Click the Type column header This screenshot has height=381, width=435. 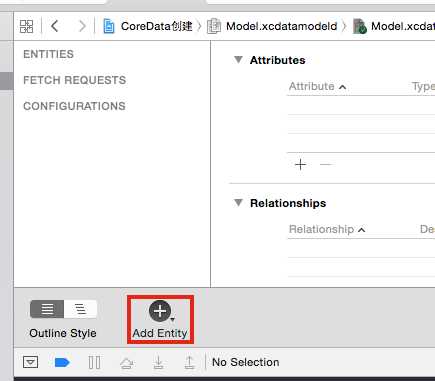[423, 86]
